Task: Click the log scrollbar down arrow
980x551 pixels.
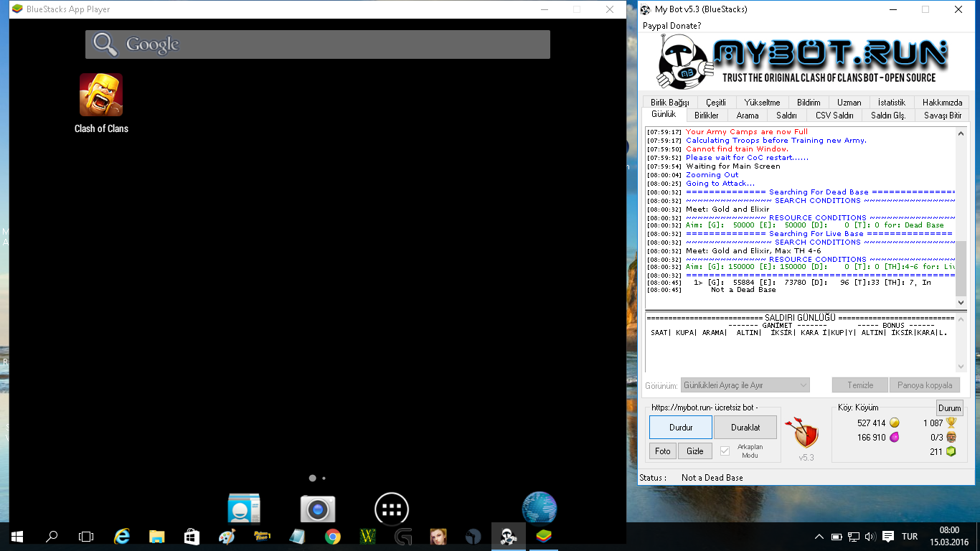Action: point(961,303)
